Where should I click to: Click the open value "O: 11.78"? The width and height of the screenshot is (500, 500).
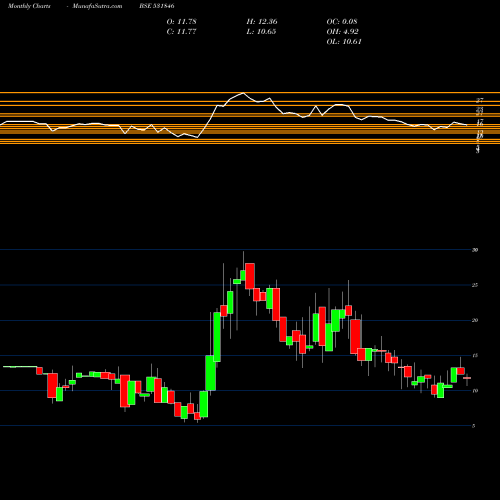[x=182, y=22]
